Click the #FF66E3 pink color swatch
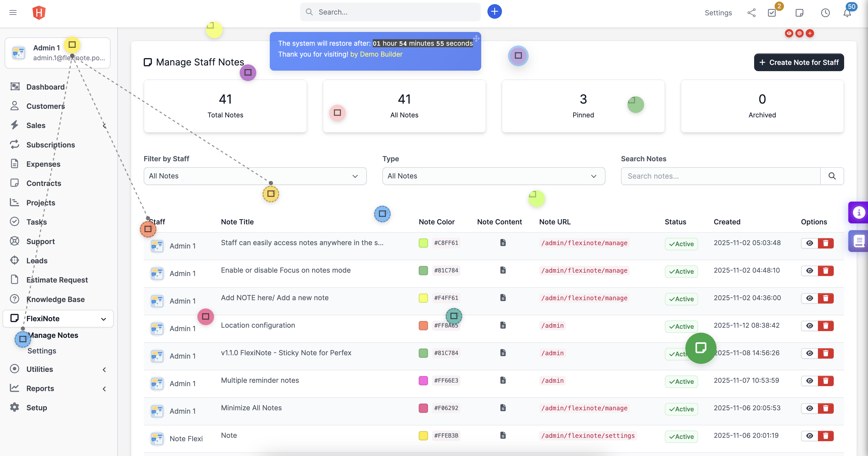This screenshot has width=868, height=456. 423,380
